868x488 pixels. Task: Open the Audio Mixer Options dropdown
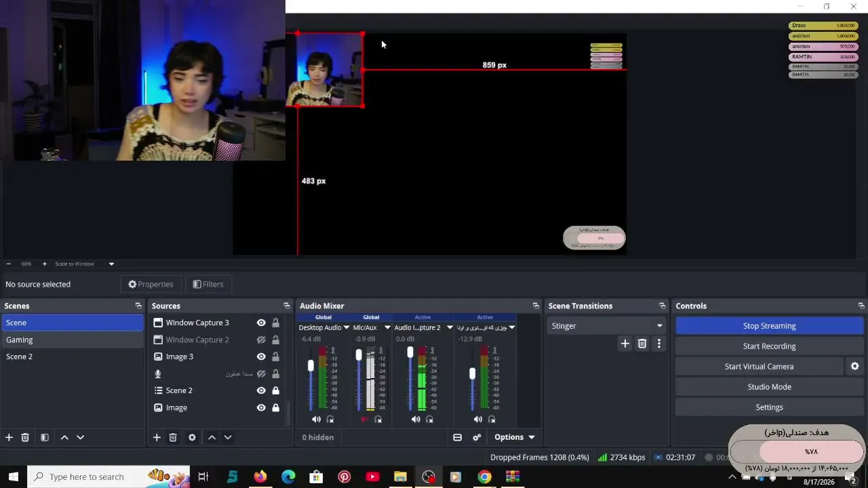(x=515, y=438)
